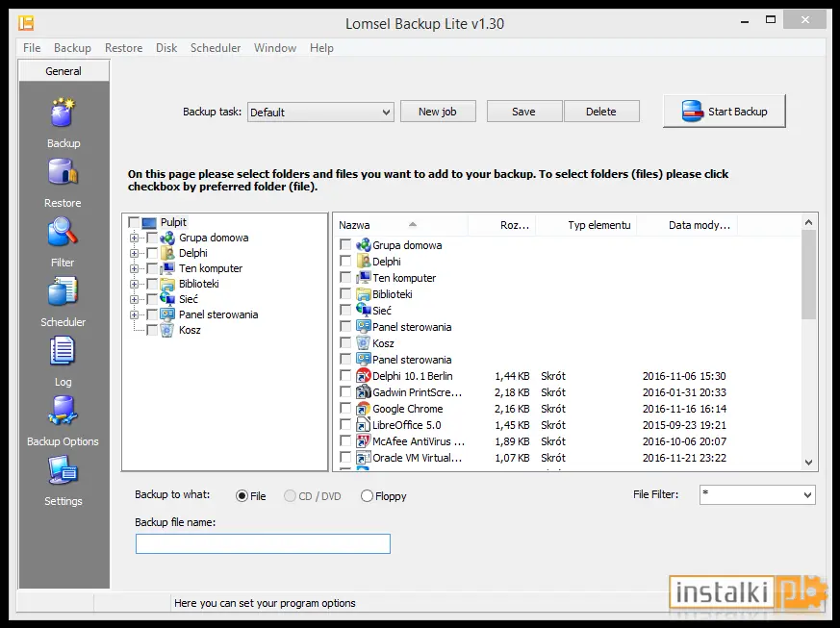Click the Delphi folder icon in the tree
Image resolution: width=840 pixels, height=628 pixels.
click(167, 253)
